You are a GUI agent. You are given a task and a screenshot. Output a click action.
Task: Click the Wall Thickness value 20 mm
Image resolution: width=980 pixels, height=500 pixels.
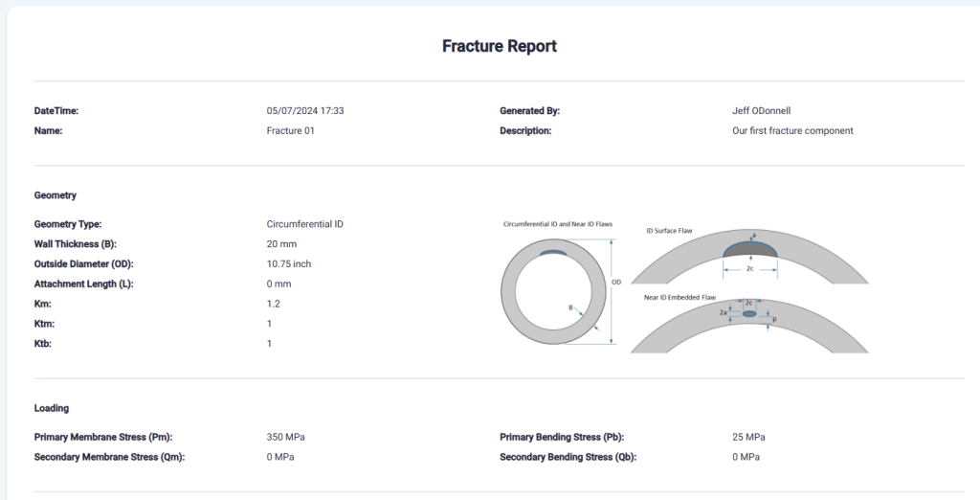tap(282, 244)
